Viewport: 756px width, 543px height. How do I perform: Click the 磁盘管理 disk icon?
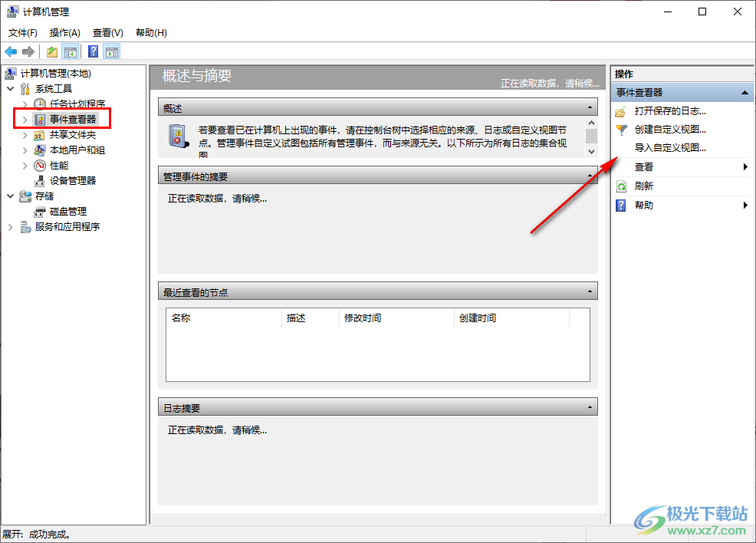[x=40, y=212]
